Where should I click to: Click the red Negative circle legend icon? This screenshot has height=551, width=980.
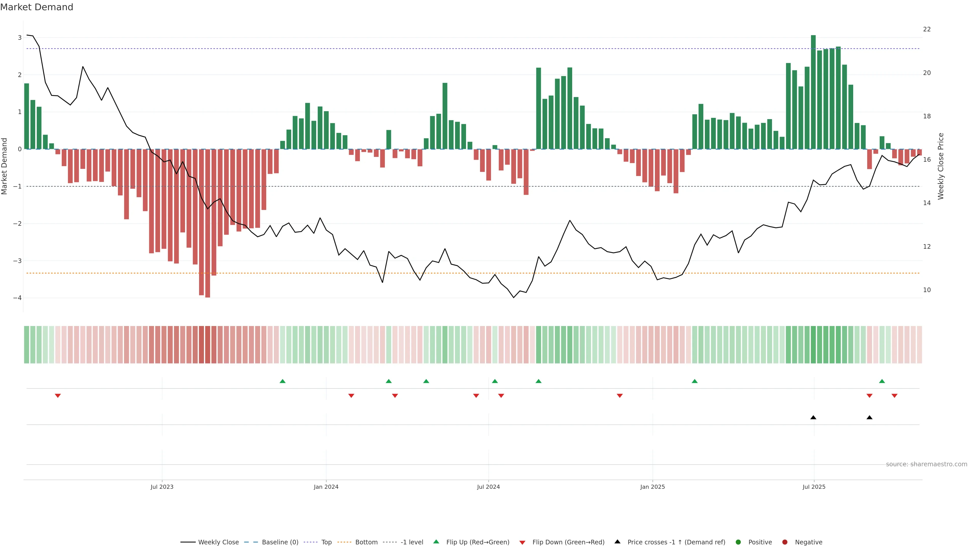(785, 542)
